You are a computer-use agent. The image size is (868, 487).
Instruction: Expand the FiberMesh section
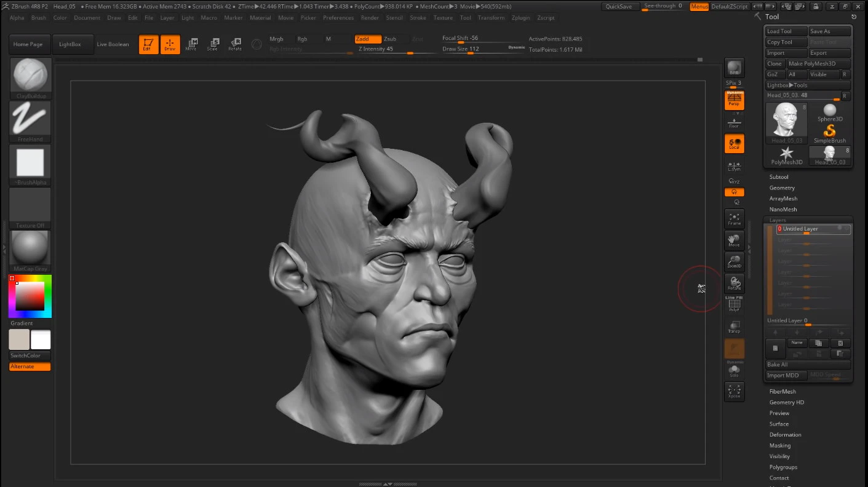782,391
